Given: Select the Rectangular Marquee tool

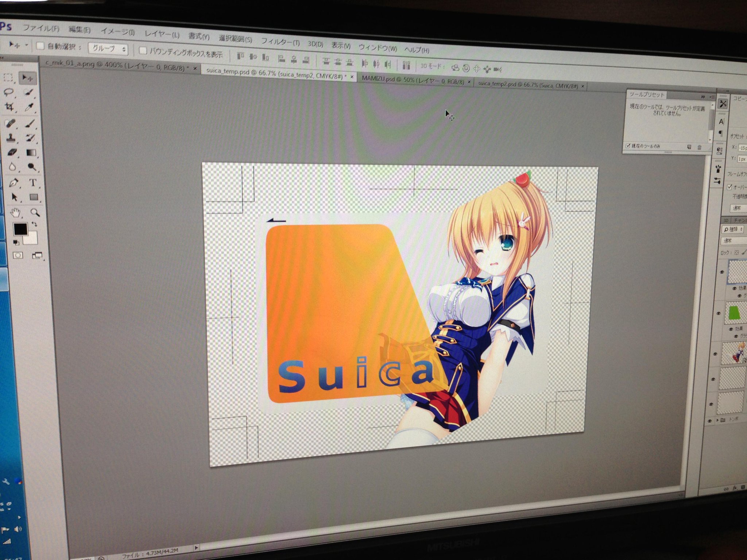Looking at the screenshot, I should [8, 77].
